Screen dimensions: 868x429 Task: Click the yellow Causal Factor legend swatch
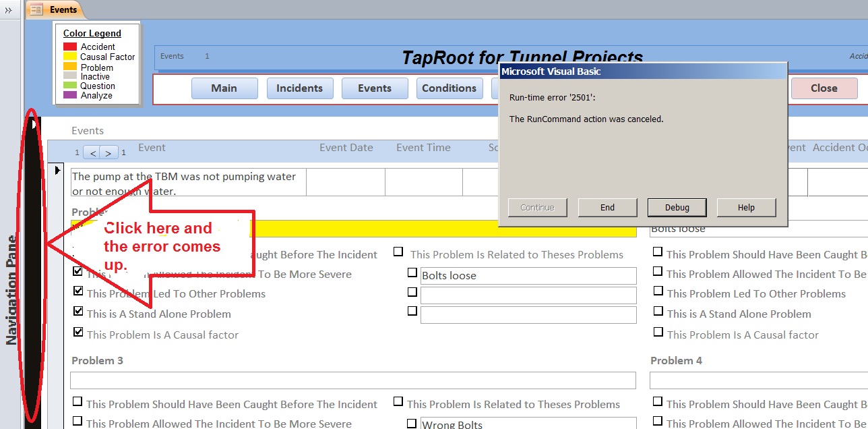[x=70, y=57]
